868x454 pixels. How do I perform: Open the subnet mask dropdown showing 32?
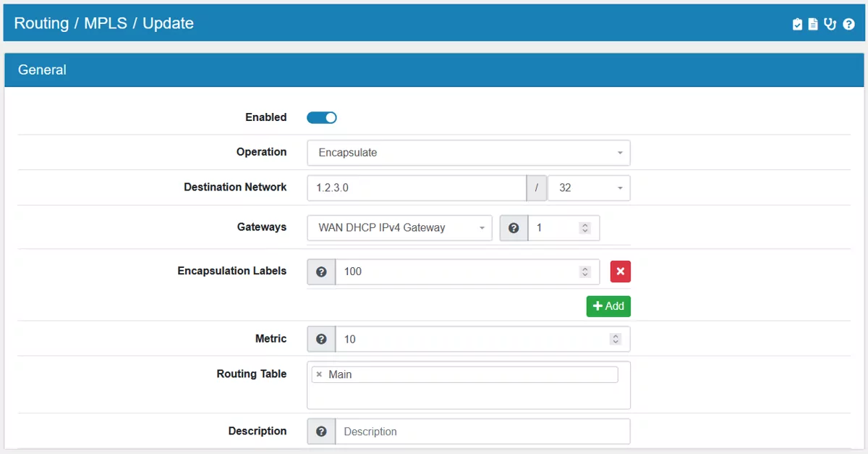coord(588,188)
